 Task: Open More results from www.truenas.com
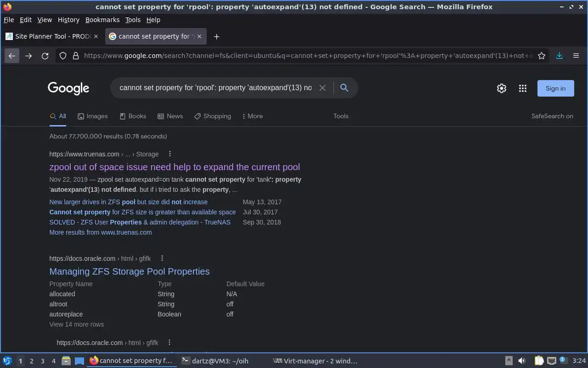(101, 232)
